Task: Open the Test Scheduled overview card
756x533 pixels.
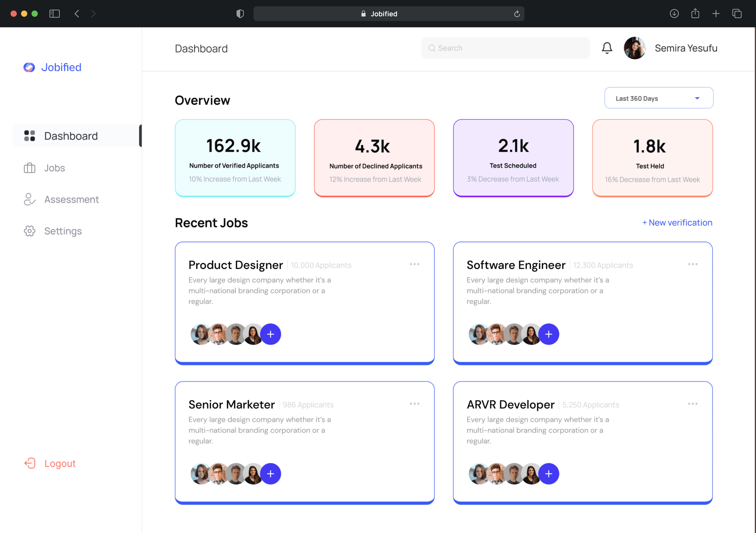Action: click(513, 158)
